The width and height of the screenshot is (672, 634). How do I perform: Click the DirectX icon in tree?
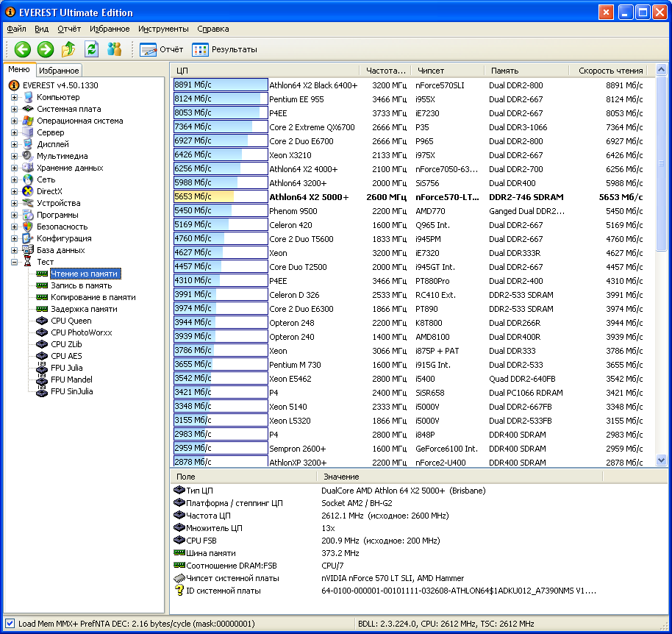(x=28, y=191)
